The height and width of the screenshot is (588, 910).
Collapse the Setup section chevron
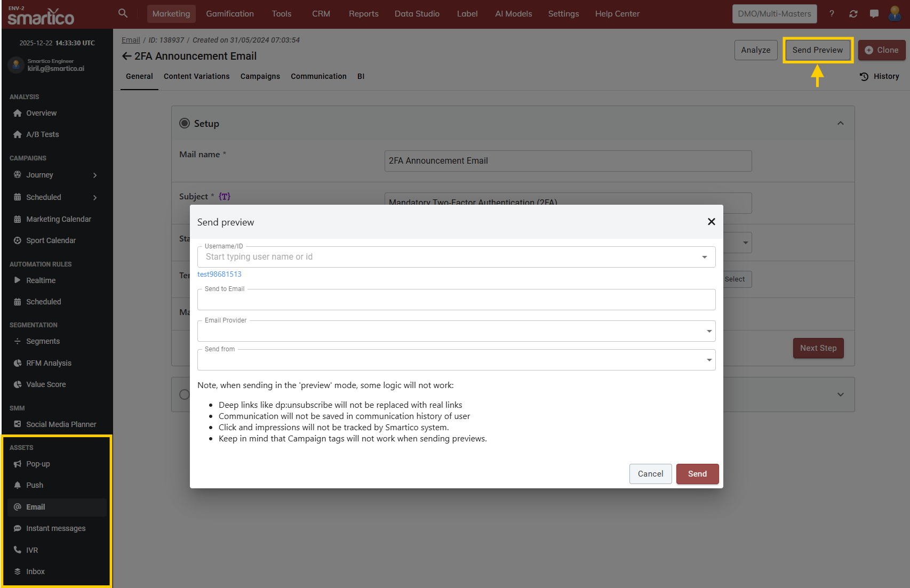(840, 124)
